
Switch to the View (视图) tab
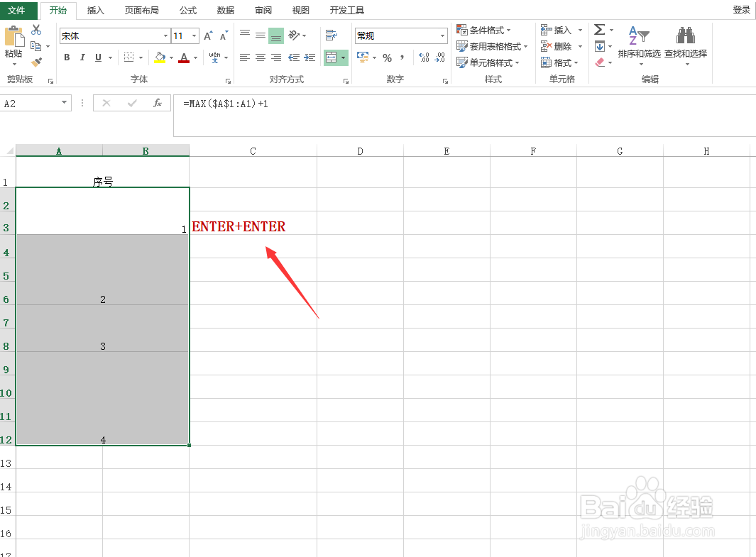(x=301, y=10)
